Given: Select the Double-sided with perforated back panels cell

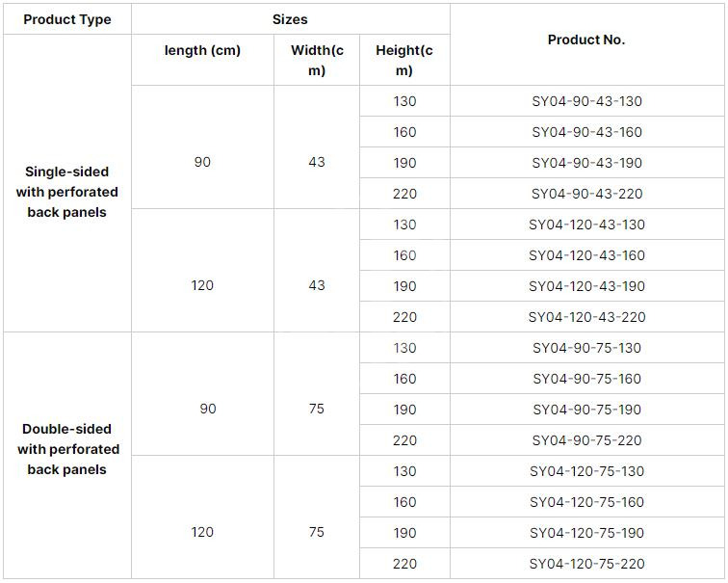Looking at the screenshot, I should [67, 449].
